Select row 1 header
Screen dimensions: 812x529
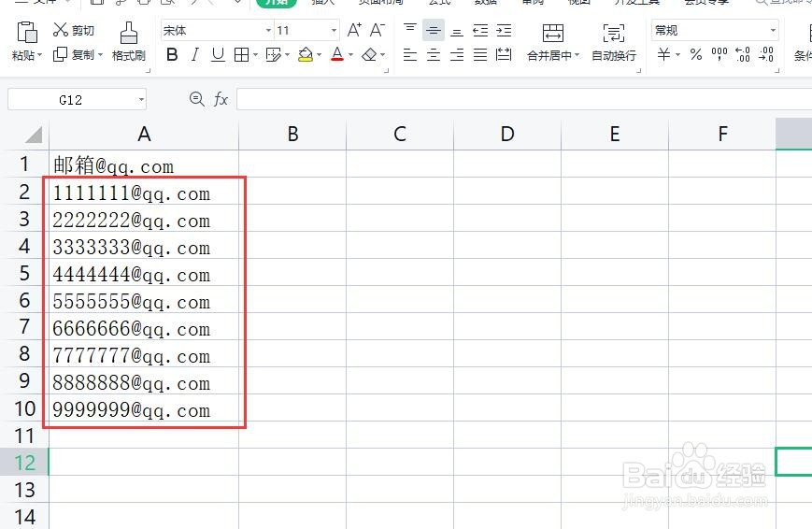coord(24,164)
